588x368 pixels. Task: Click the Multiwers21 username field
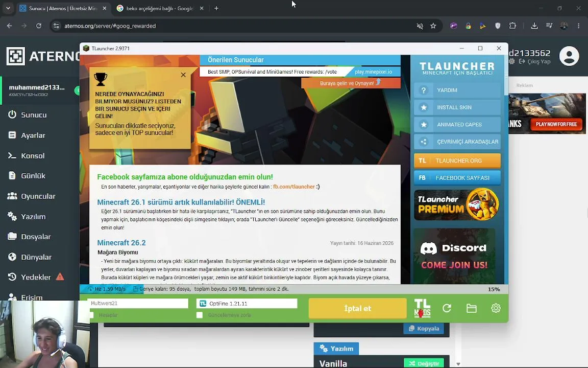click(138, 304)
